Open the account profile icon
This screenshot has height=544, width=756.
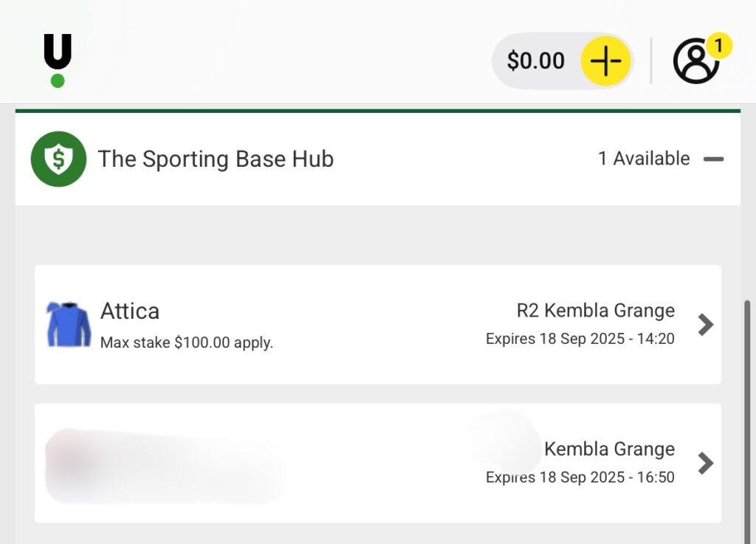point(695,61)
